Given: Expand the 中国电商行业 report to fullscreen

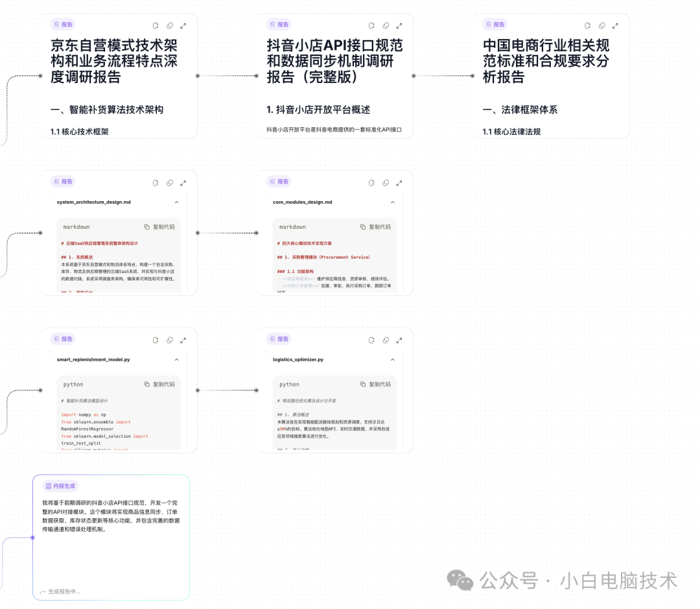Looking at the screenshot, I should (615, 26).
